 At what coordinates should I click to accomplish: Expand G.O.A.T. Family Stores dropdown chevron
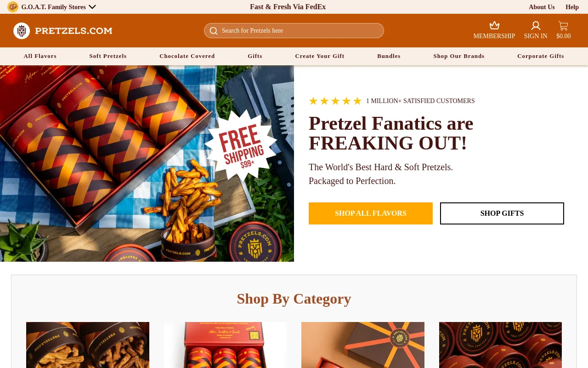pyautogui.click(x=92, y=7)
